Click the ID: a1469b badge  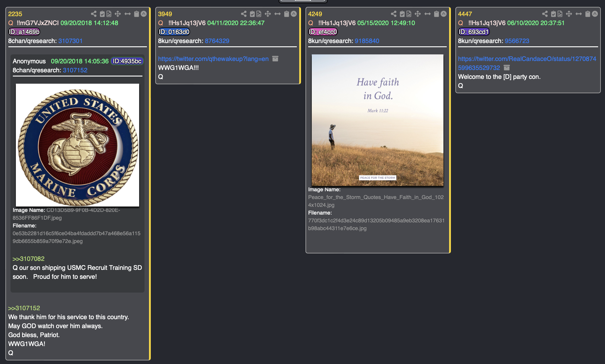click(x=24, y=32)
